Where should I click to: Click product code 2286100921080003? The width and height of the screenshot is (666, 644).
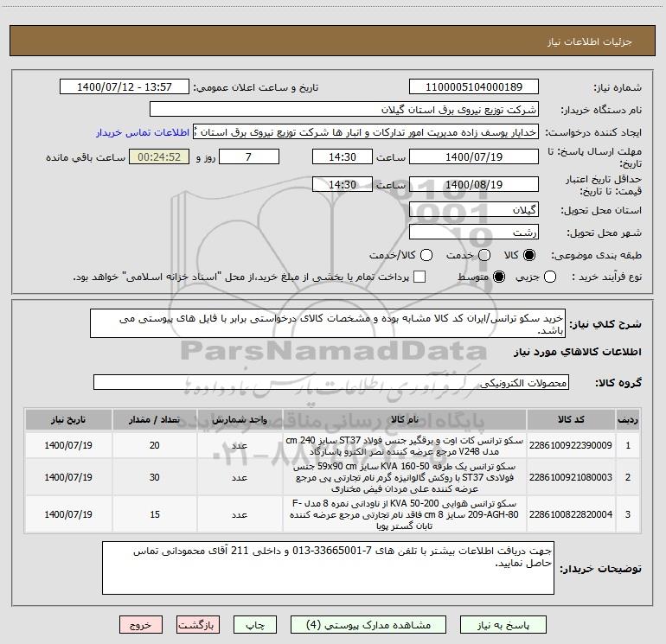571,477
